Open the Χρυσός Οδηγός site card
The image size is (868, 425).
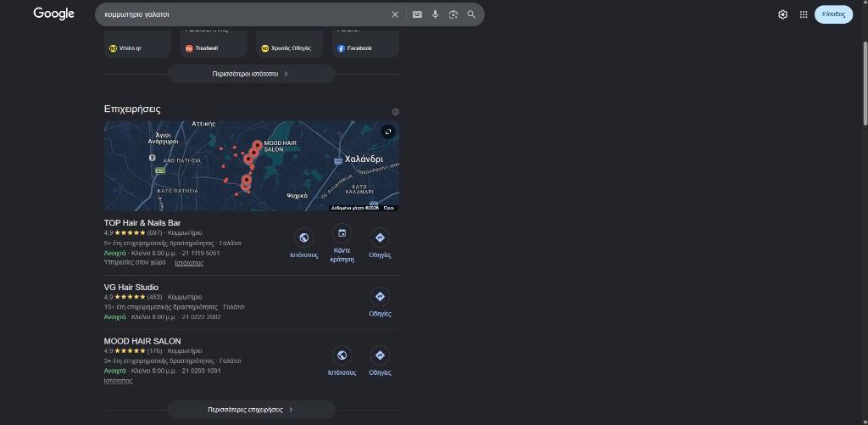click(x=289, y=44)
